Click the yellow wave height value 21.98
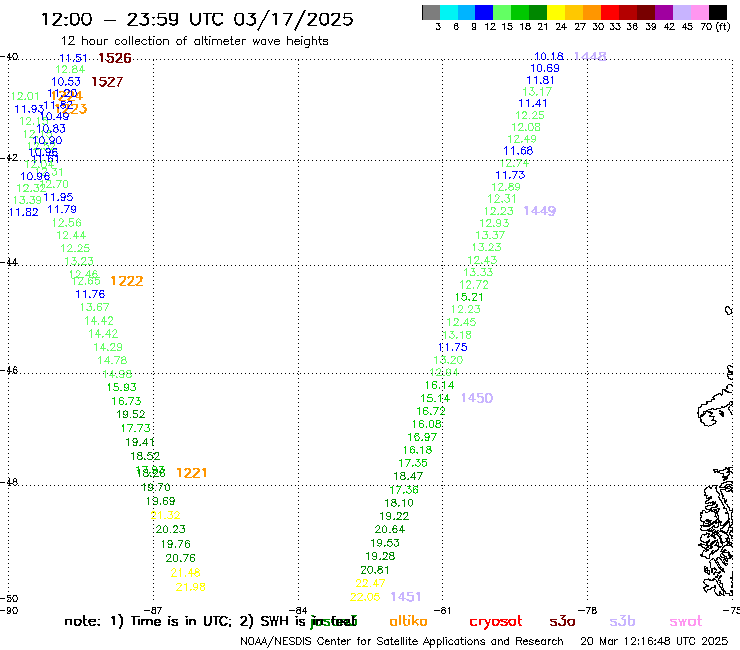The width and height of the screenshot is (740, 650). pyautogui.click(x=191, y=587)
